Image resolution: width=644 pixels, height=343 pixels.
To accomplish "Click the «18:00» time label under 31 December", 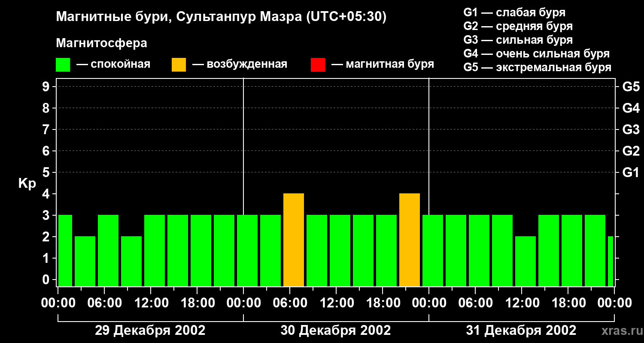I will (x=568, y=303).
